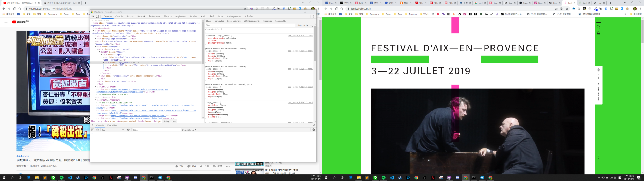Click the Styles pane filter field

click(250, 25)
